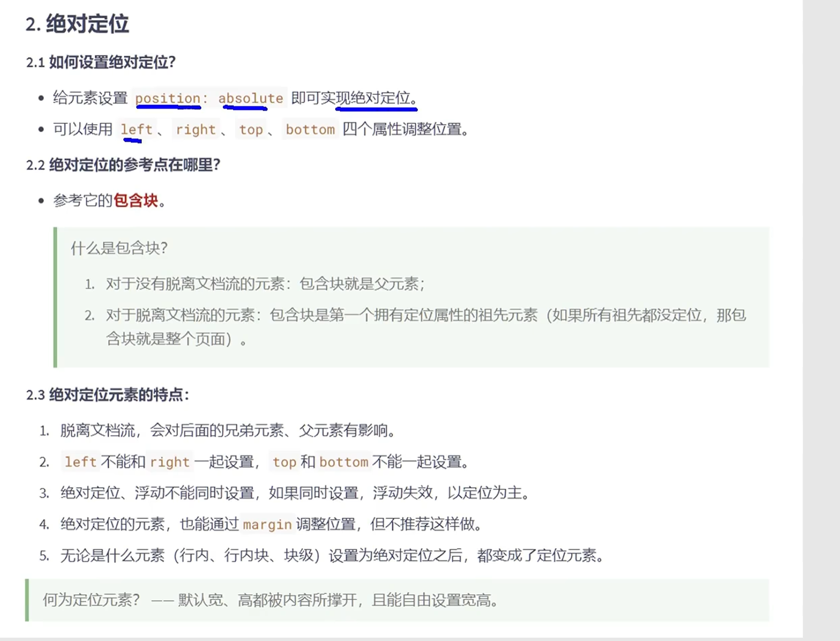
Task: Click the code snippet bottom in item 2
Action: (x=344, y=462)
